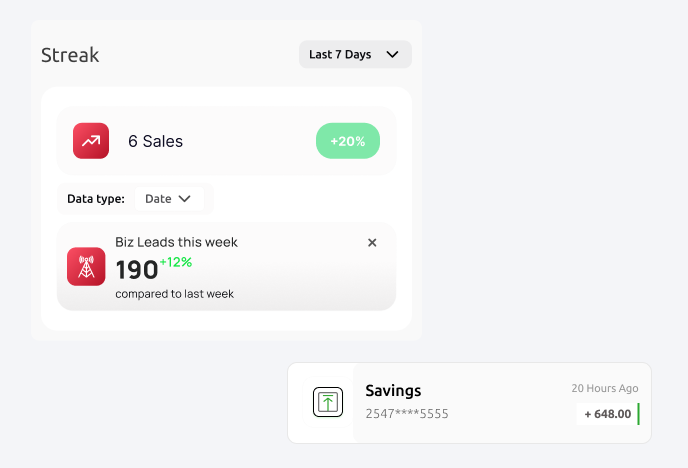Click the Biz Leads antenna tower icon
The height and width of the screenshot is (468, 688).
[x=86, y=267]
